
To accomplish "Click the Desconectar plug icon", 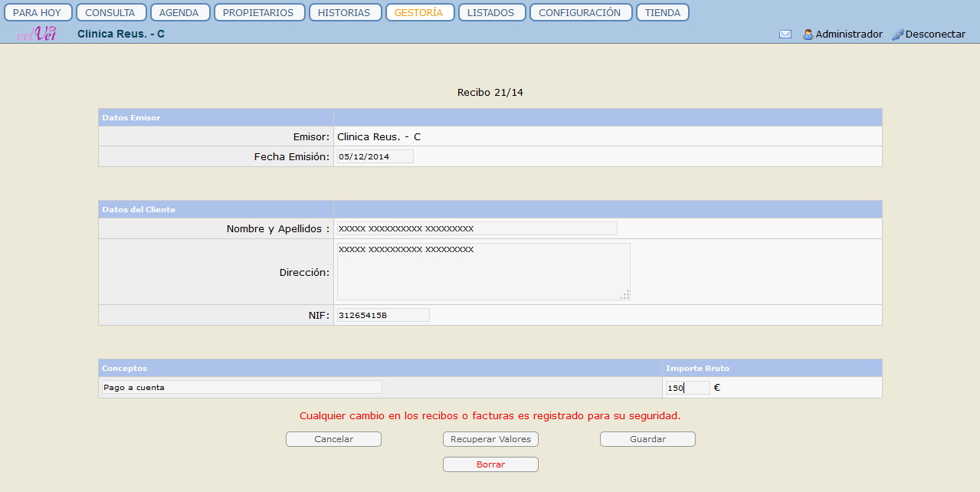I will 898,34.
